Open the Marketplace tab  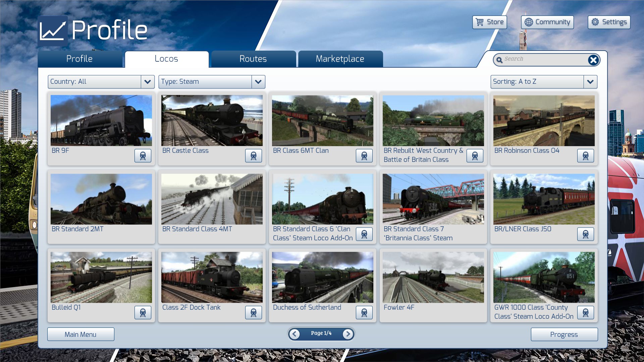pyautogui.click(x=340, y=59)
